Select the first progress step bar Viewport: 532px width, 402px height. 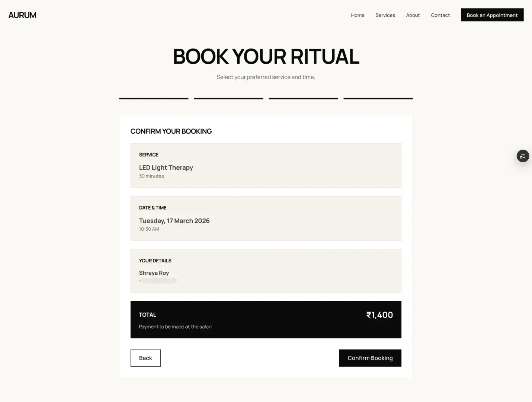point(154,98)
